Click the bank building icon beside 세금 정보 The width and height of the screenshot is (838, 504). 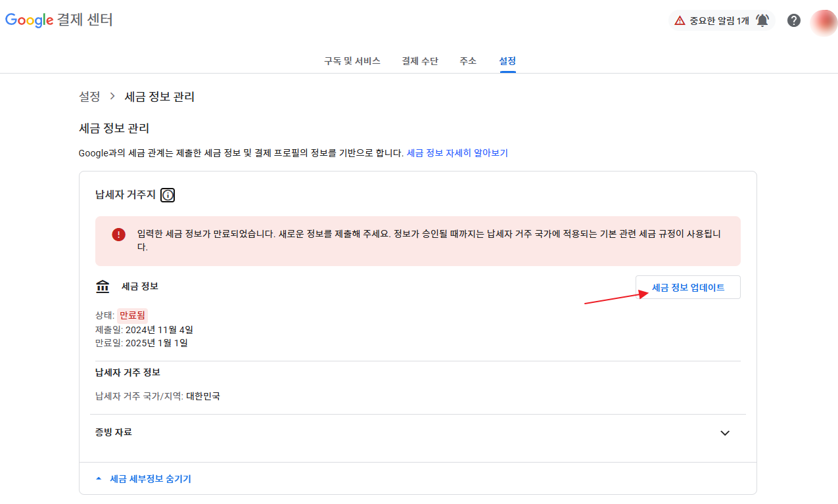click(103, 287)
